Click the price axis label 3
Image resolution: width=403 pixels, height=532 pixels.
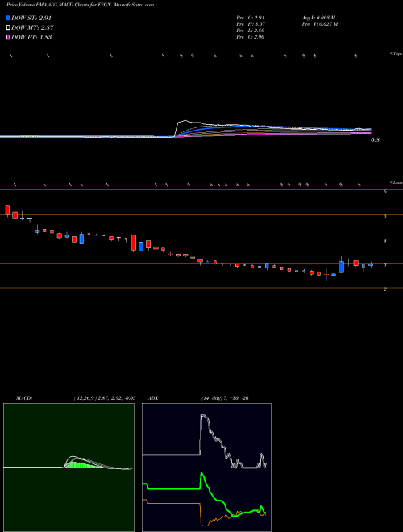click(385, 265)
